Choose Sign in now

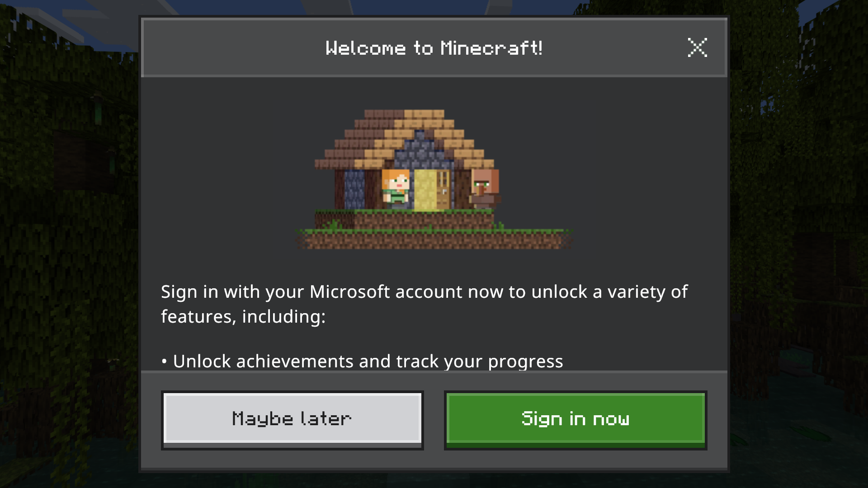tap(576, 420)
